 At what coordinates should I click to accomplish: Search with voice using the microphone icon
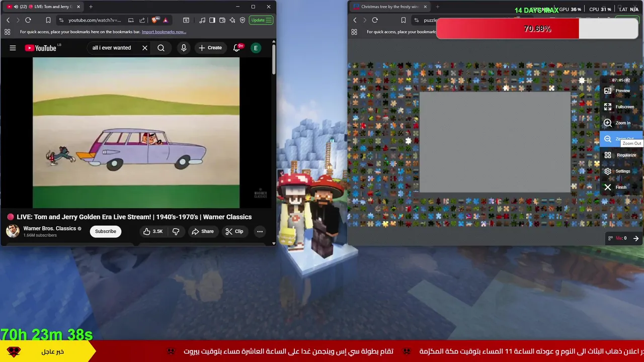[184, 48]
